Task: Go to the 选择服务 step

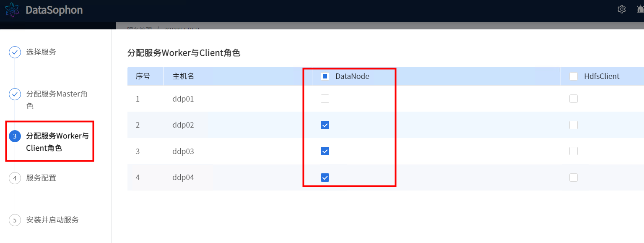Action: tap(41, 52)
